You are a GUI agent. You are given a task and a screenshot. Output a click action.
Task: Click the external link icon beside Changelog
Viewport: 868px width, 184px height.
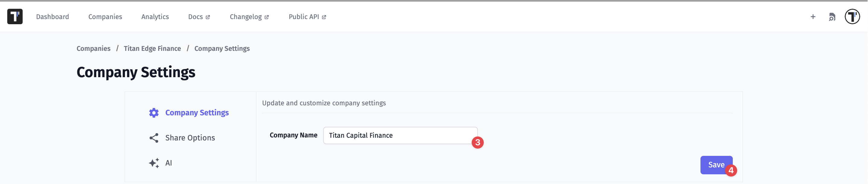click(x=266, y=17)
